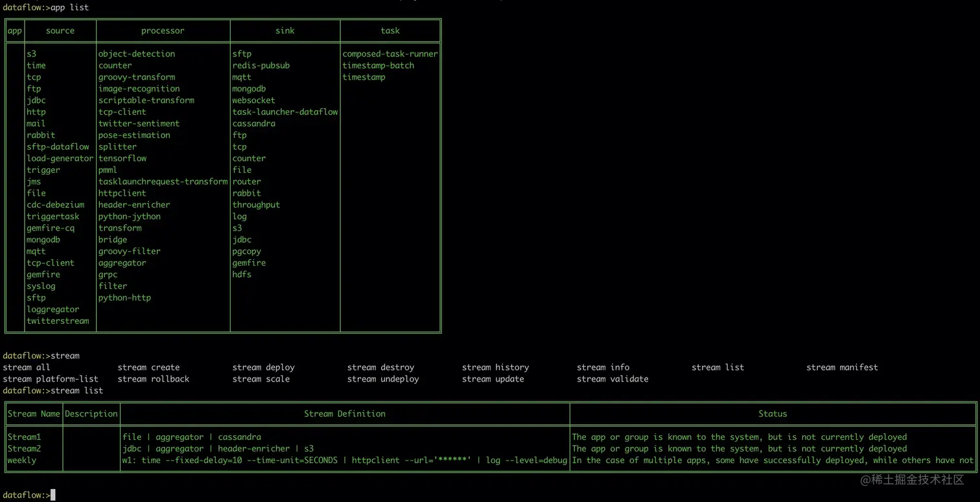Click the 'sink' column header

[285, 30]
